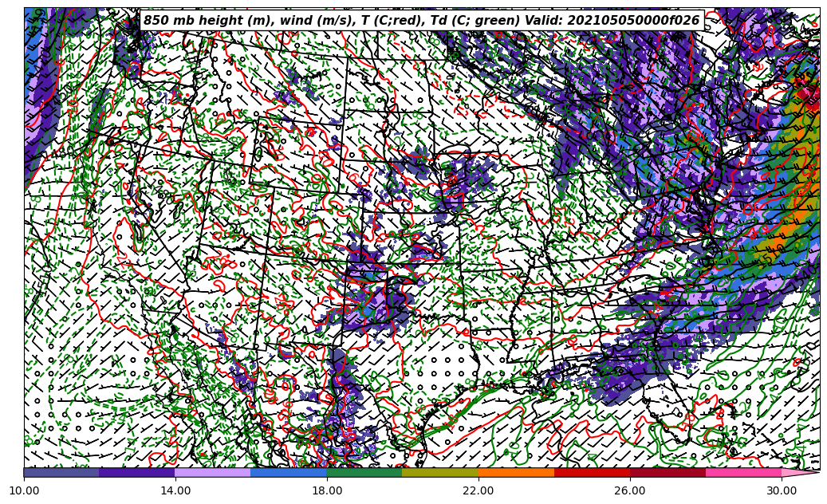Click the map title text box
Screen dimensions: 827x504
pyautogui.click(x=421, y=21)
